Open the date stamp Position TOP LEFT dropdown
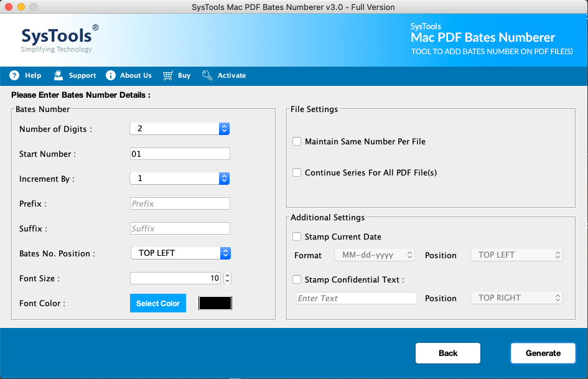 pyautogui.click(x=516, y=255)
